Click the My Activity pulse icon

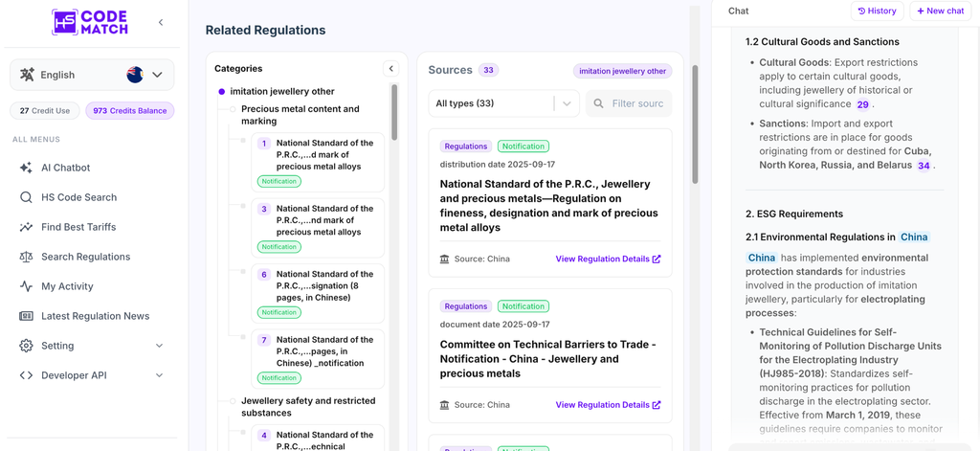tap(26, 286)
